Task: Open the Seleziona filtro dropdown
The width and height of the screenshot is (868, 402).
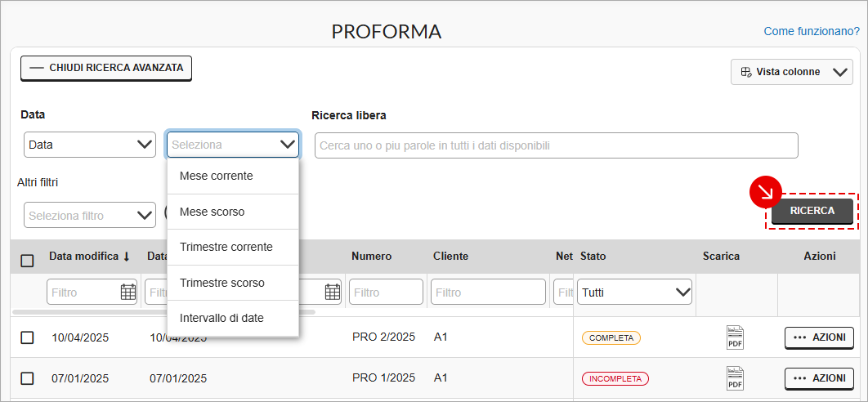Action: tap(90, 216)
